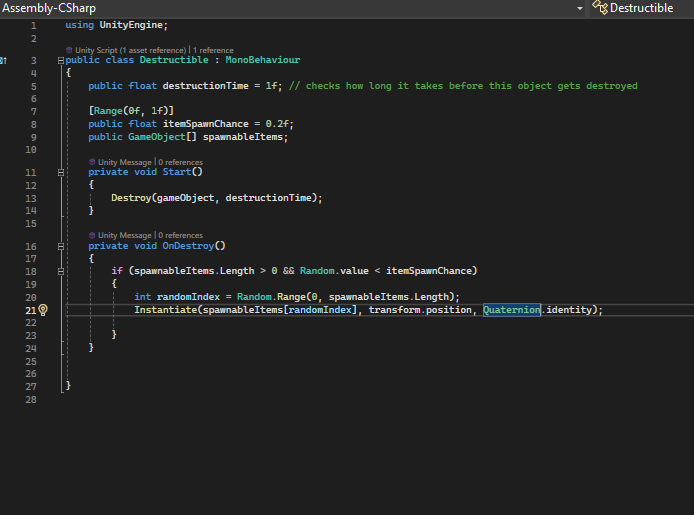Collapse the if statement block on line 18
This screenshot has width=694, height=515.
[61, 271]
